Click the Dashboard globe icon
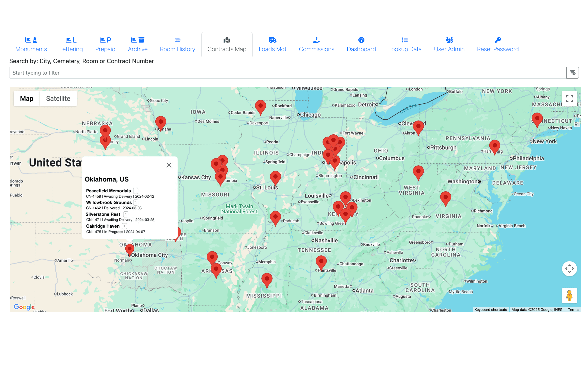 click(361, 40)
